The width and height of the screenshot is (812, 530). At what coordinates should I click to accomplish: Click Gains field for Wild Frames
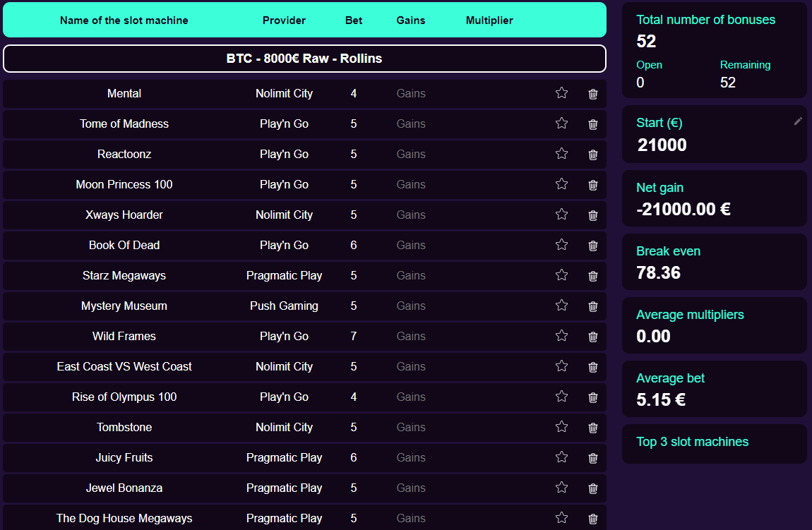coord(411,337)
